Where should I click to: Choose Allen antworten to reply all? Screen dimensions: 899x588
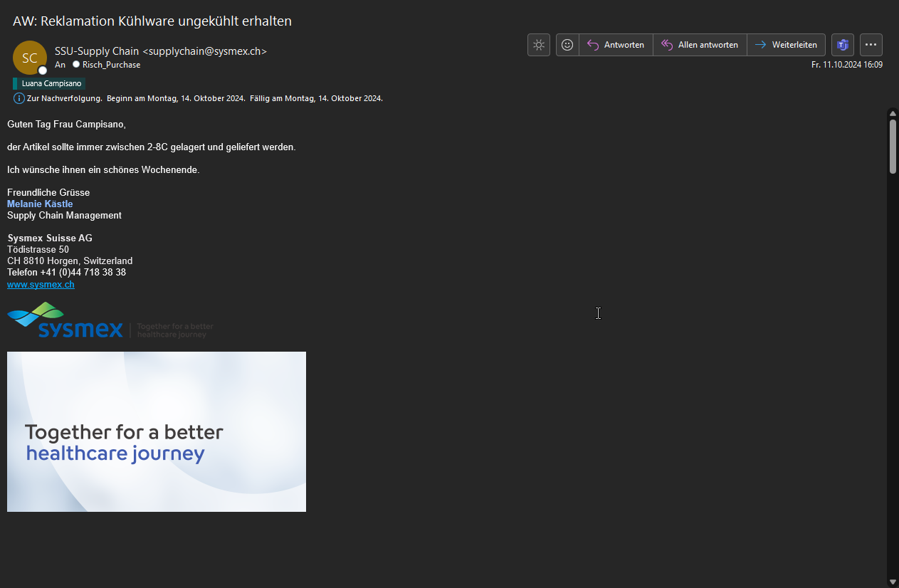[700, 45]
